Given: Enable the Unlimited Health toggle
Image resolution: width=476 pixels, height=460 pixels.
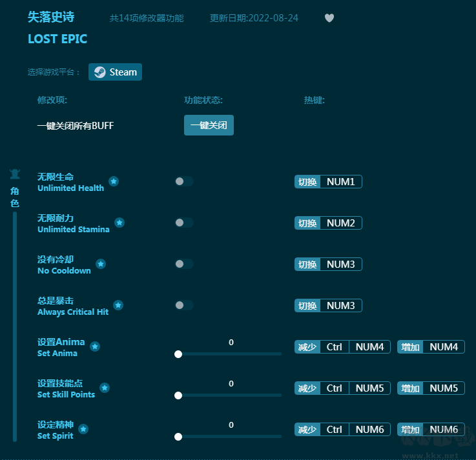Looking at the screenshot, I should (183, 181).
